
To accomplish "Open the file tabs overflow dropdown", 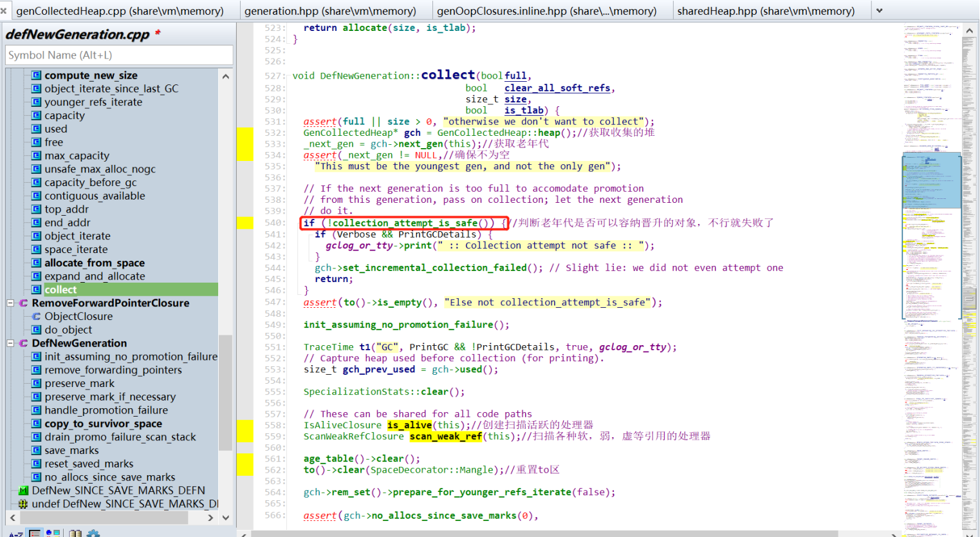I will 880,11.
